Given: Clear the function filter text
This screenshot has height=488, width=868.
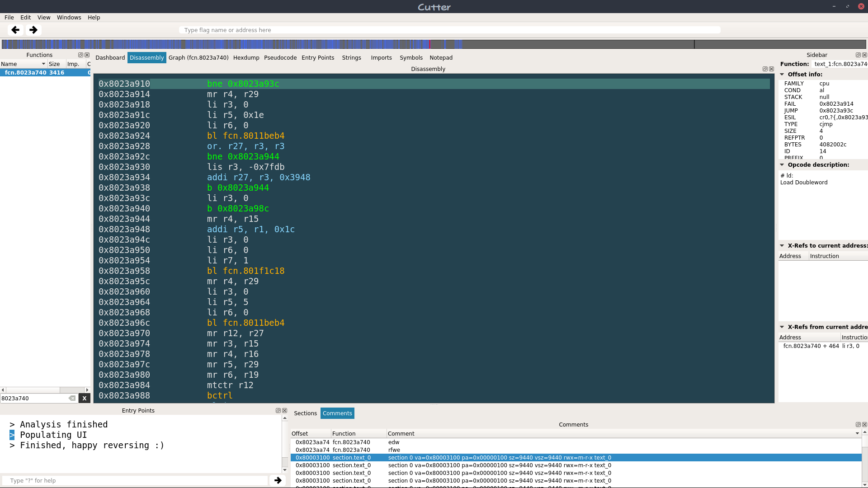Looking at the screenshot, I should (72, 398).
